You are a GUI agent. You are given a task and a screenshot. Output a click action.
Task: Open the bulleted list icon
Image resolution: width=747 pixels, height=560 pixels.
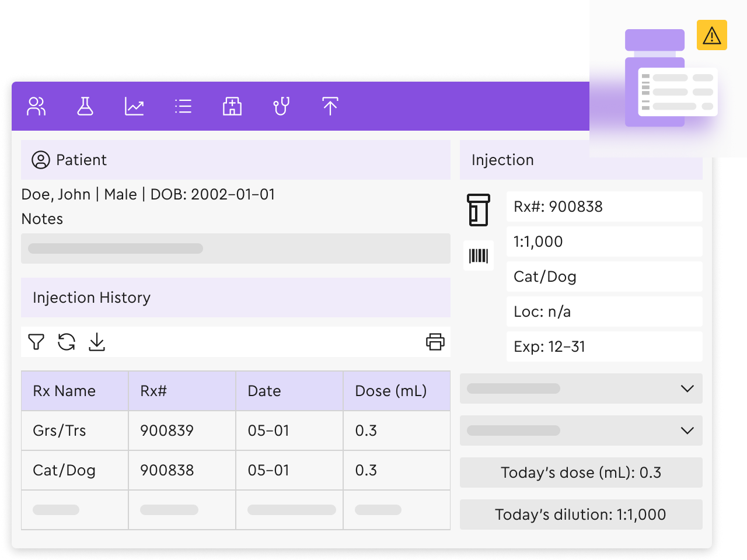tap(183, 106)
